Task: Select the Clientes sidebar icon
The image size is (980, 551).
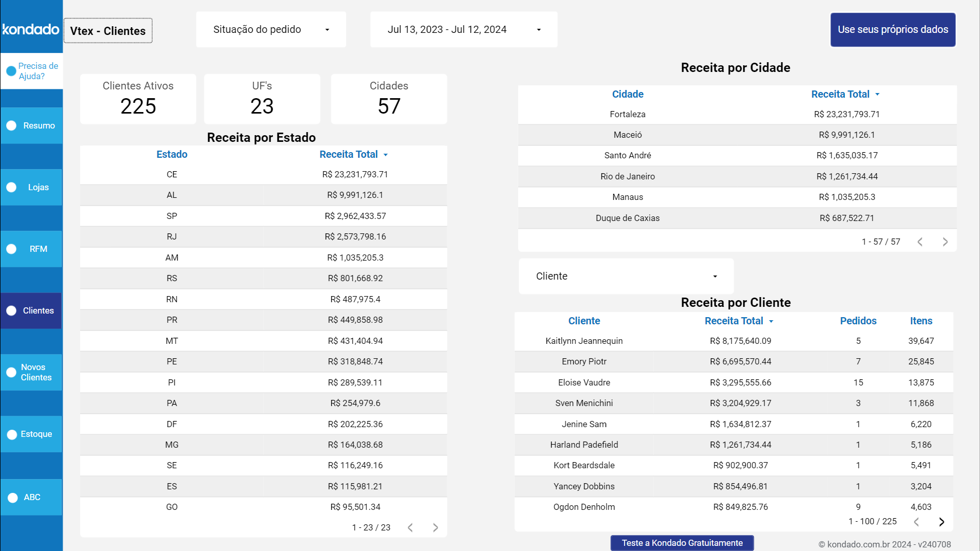Action: [x=11, y=310]
